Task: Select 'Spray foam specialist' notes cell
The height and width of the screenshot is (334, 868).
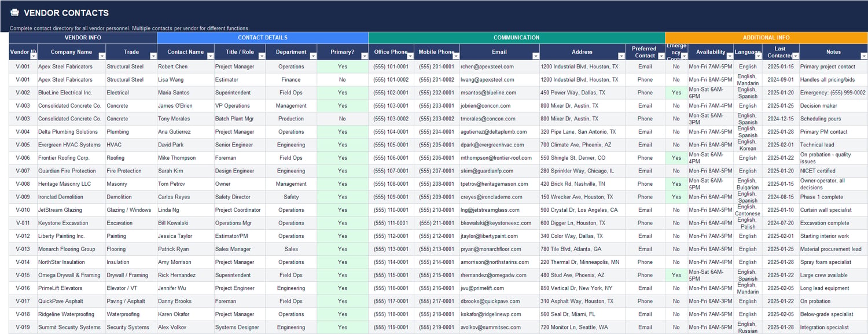Action: point(833,262)
